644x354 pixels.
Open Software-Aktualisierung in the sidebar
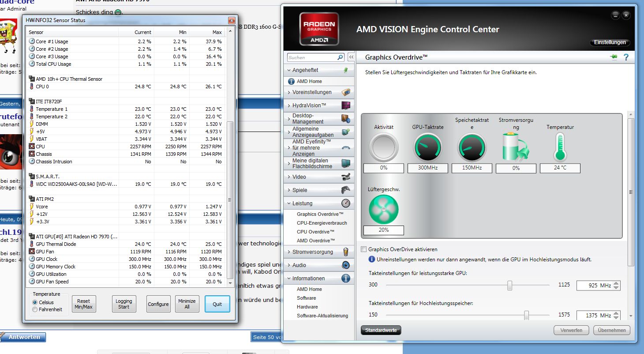click(x=322, y=316)
